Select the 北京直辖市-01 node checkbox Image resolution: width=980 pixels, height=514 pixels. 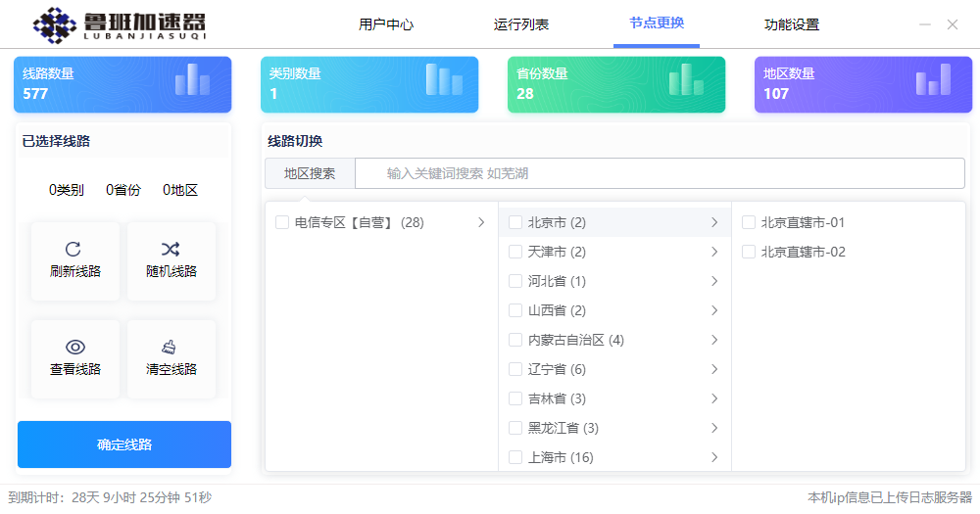[x=749, y=222]
